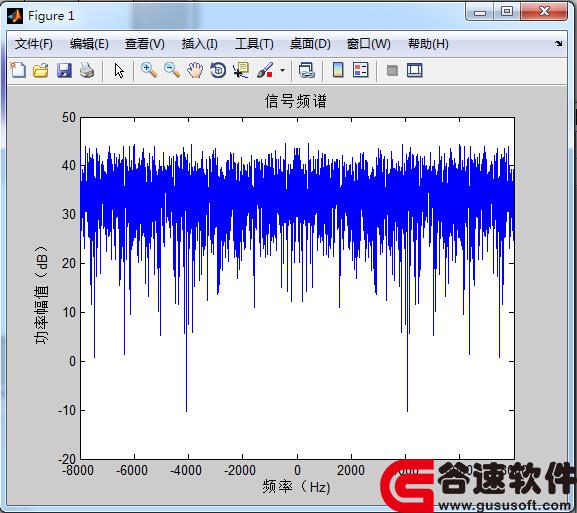This screenshot has width=577, height=513.
Task: Click the x-axis tick label -4000
Action: point(186,470)
